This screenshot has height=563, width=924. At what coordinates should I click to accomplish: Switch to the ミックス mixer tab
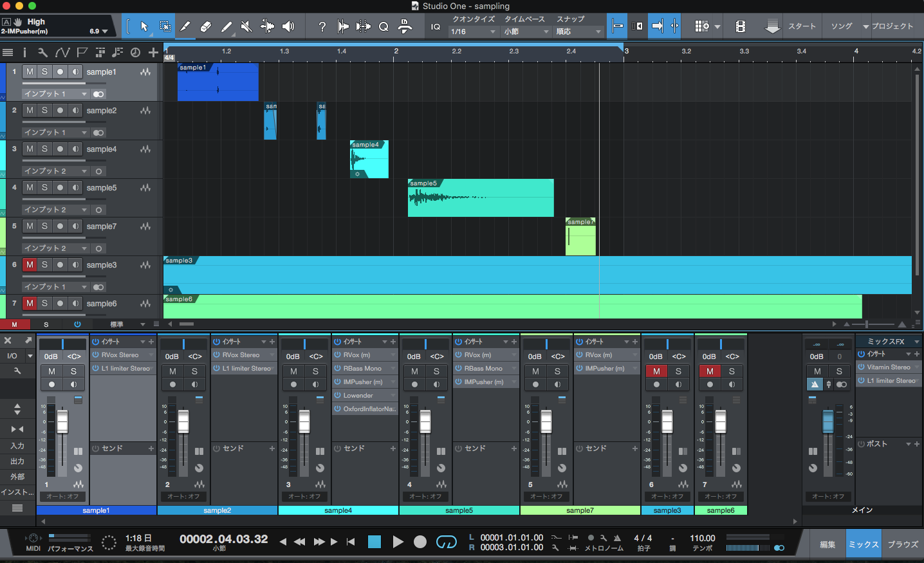coord(864,544)
